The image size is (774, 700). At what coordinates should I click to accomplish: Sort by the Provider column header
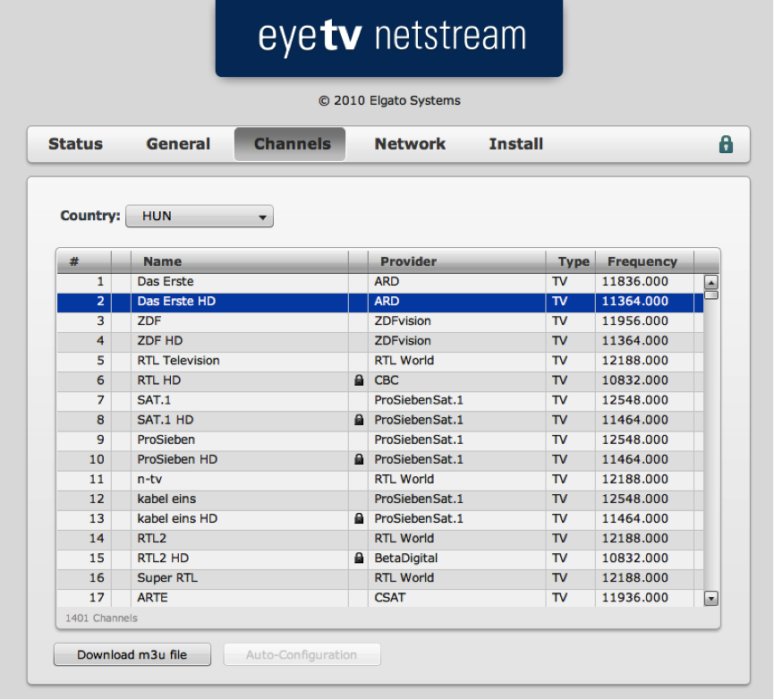pos(457,261)
